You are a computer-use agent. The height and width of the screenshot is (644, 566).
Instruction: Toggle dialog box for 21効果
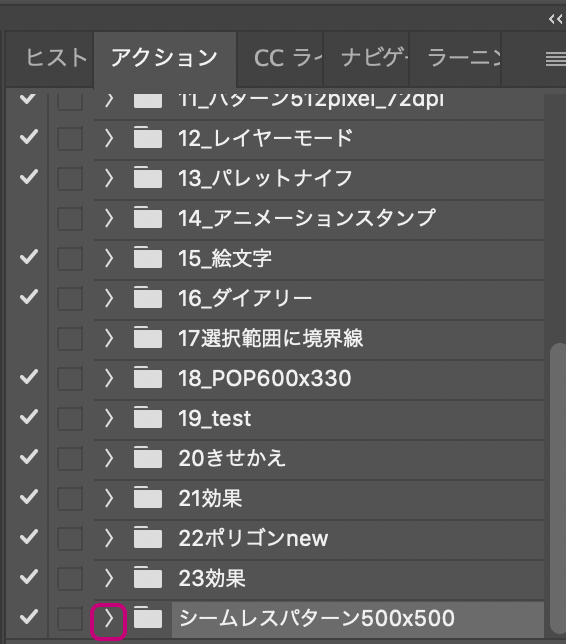tap(69, 498)
